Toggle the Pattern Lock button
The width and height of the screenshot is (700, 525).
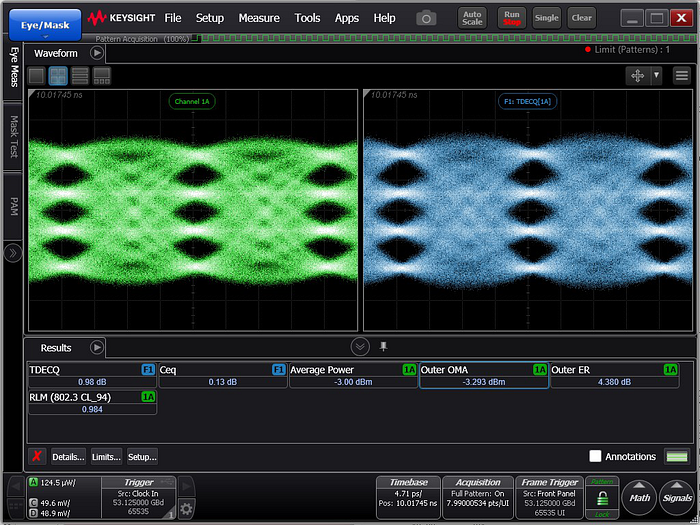point(601,497)
